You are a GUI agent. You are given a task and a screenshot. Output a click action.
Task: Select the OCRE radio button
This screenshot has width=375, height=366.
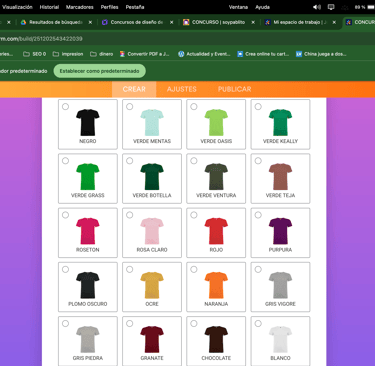coord(130,269)
